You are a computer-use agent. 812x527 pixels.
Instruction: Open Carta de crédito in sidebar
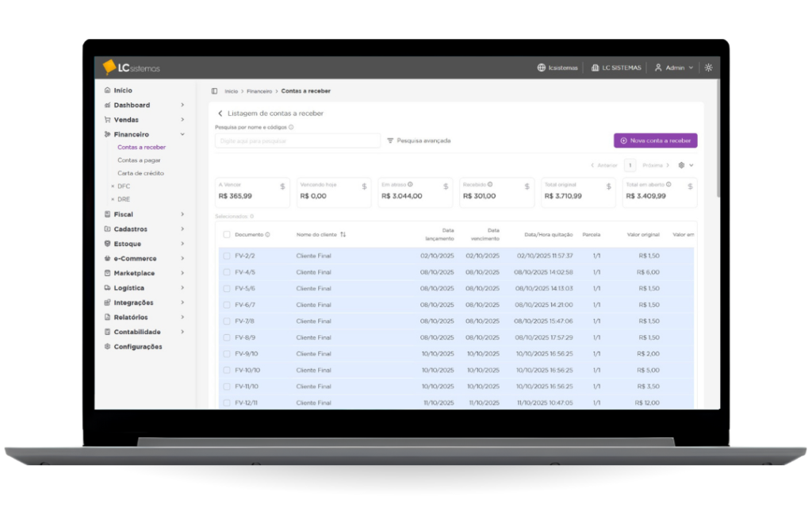coord(140,173)
